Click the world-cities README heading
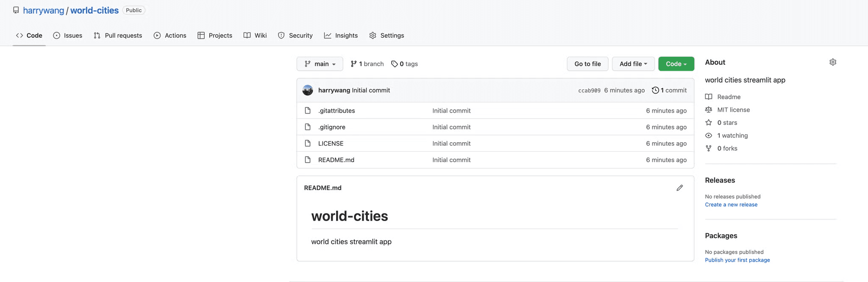Viewport: 868px width, 282px height. [x=350, y=216]
